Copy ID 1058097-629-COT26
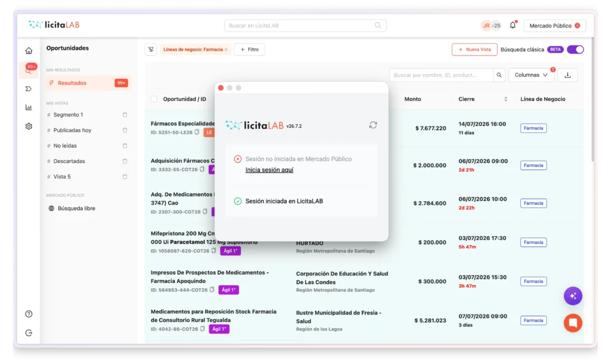Image resolution: width=611 pixels, height=364 pixels. point(214,251)
